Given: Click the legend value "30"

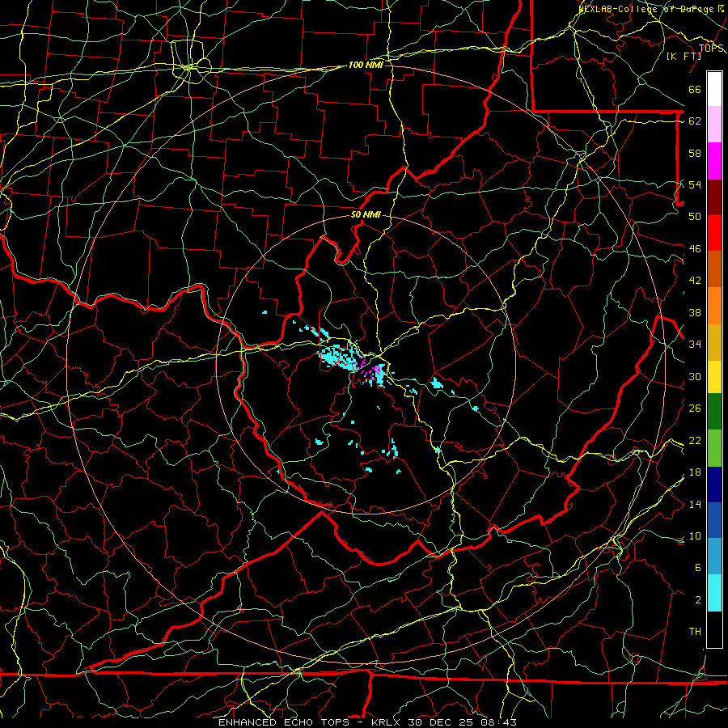Looking at the screenshot, I should point(695,376).
